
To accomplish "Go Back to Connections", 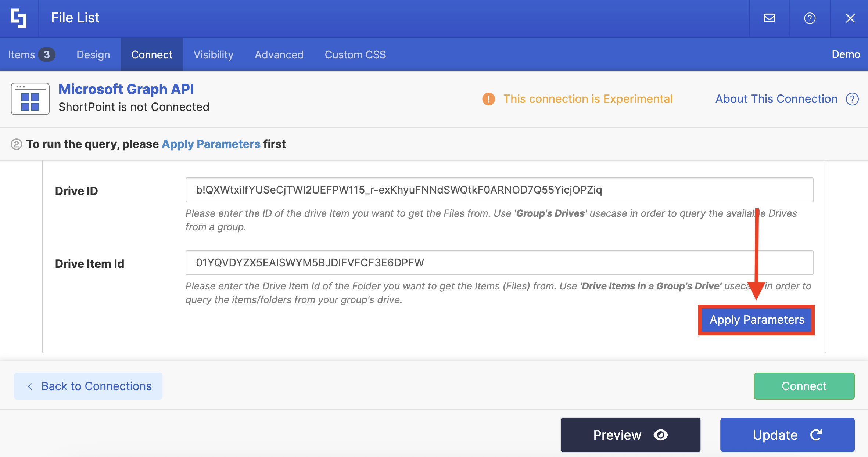I will 88,386.
